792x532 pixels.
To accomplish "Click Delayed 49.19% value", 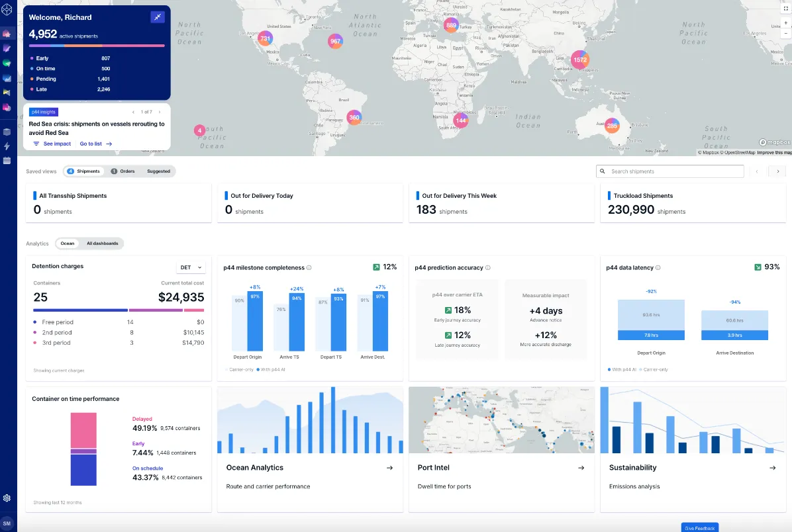I will click(x=145, y=428).
